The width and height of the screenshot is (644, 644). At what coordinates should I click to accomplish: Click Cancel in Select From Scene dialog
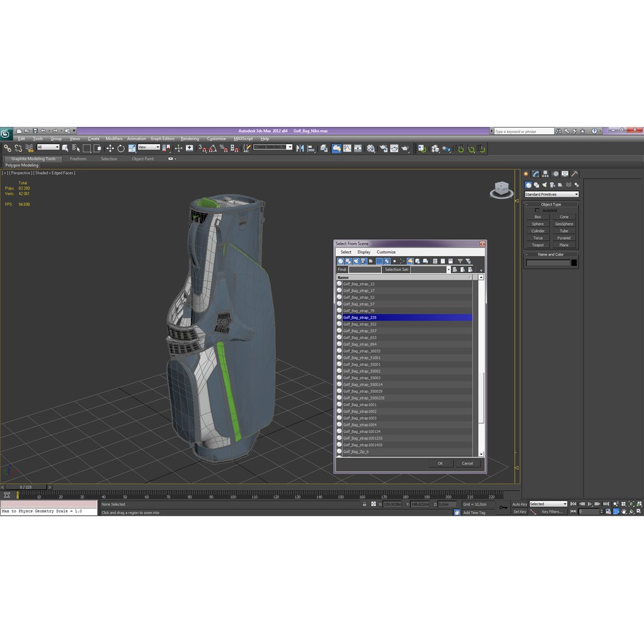coord(467,463)
